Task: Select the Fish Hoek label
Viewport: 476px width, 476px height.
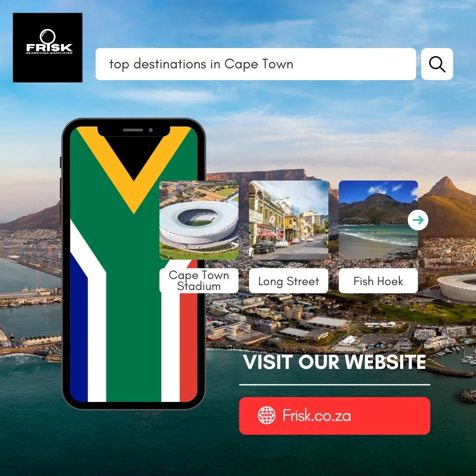Action: tap(378, 281)
